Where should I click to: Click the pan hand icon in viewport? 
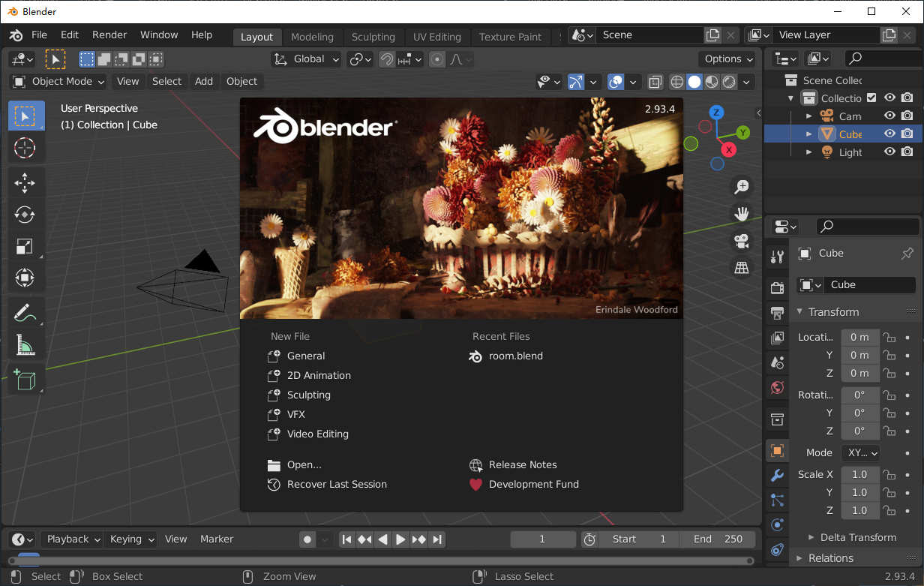(742, 214)
